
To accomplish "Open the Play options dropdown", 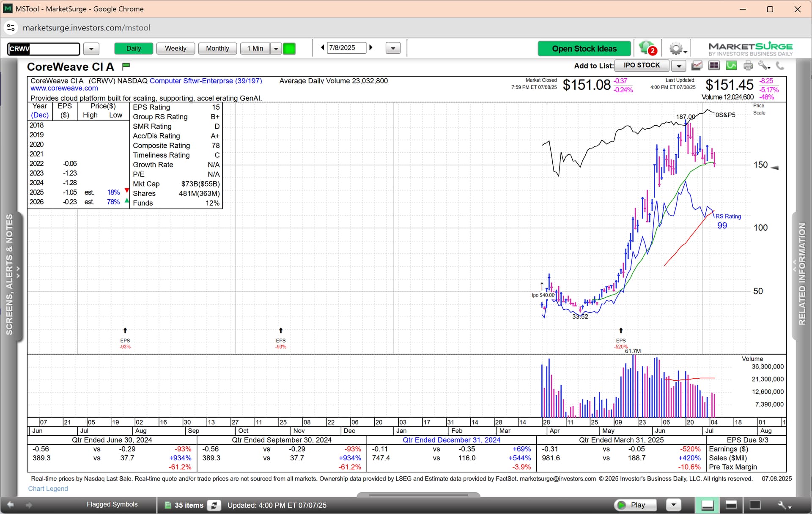I will pos(673,505).
